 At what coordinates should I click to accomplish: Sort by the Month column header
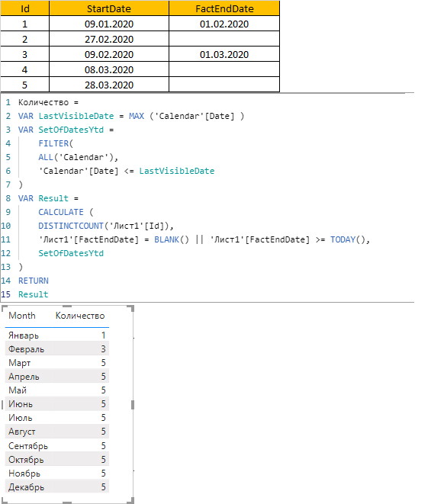coord(22,316)
